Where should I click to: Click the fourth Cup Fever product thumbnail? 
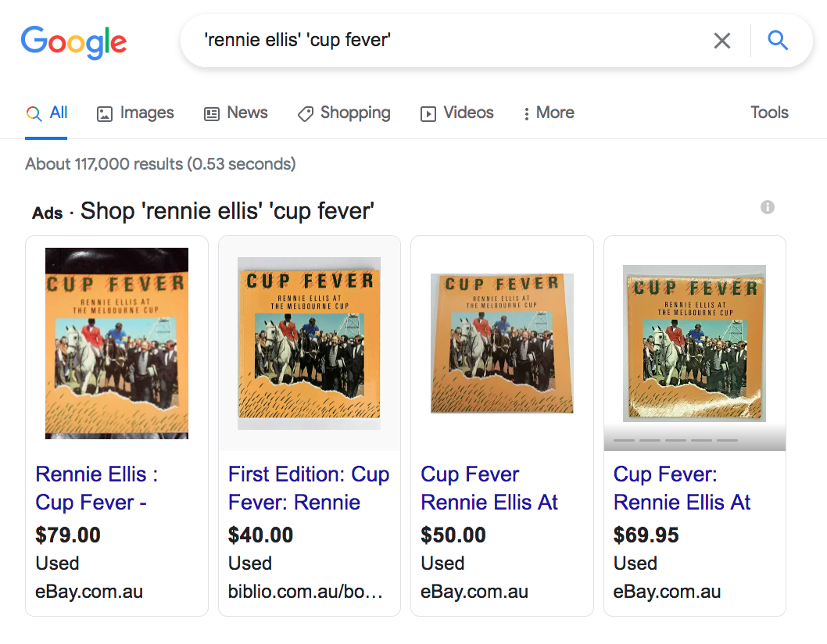point(693,342)
